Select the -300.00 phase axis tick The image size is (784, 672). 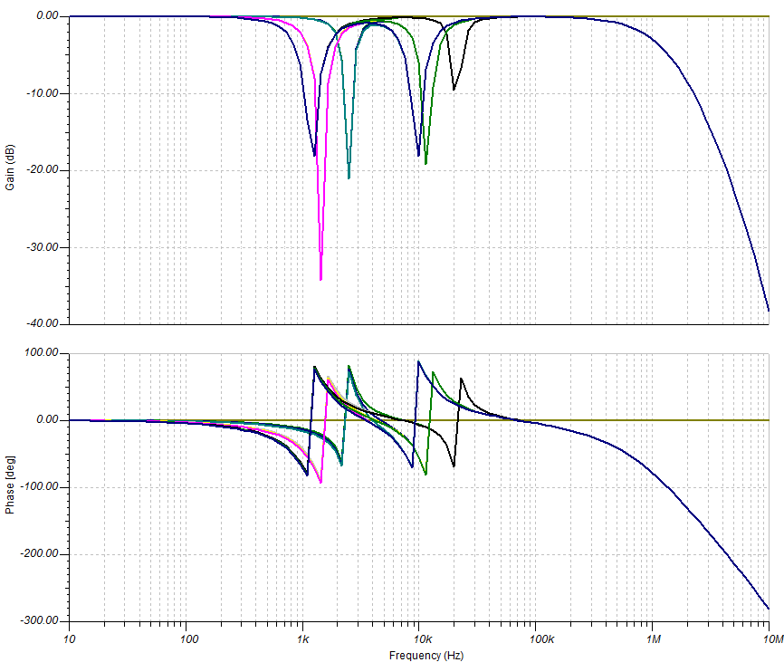click(x=40, y=620)
